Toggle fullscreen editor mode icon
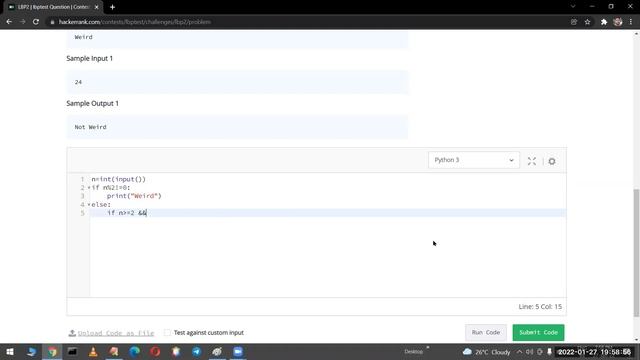The height and width of the screenshot is (360, 640). 531,161
